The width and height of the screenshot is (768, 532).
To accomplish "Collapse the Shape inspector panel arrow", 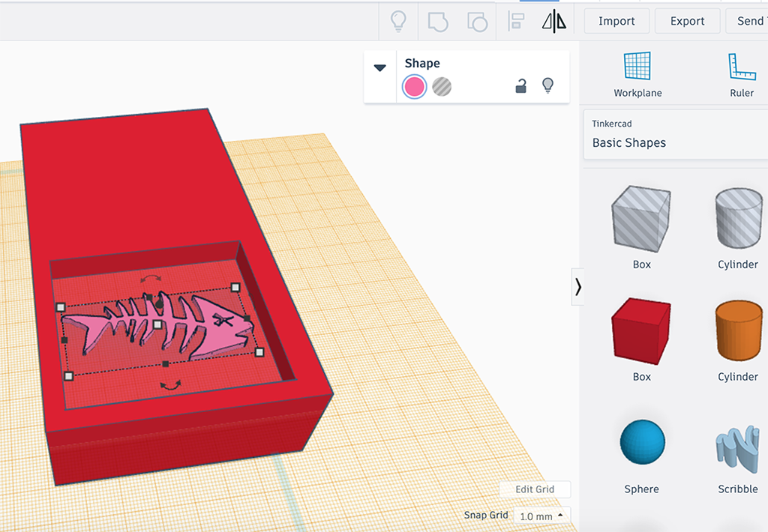I will click(x=379, y=67).
